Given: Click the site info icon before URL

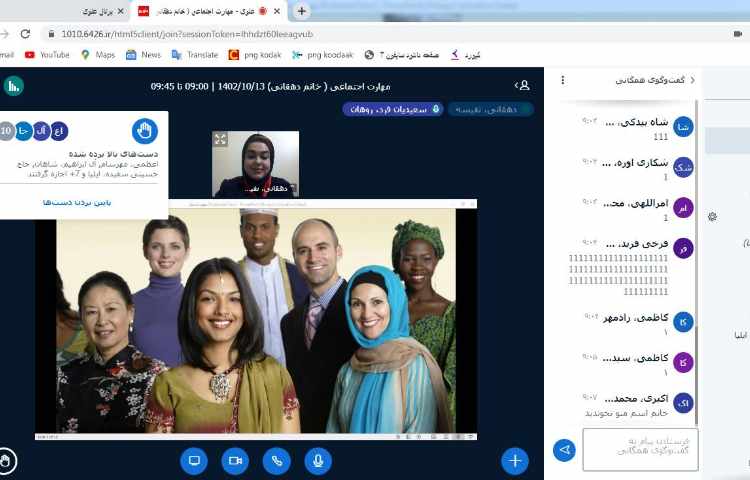Looking at the screenshot, I should [x=51, y=34].
